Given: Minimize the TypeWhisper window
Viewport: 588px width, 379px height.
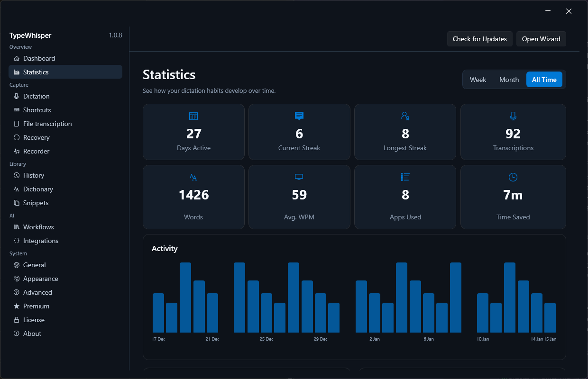Looking at the screenshot, I should click(x=548, y=11).
